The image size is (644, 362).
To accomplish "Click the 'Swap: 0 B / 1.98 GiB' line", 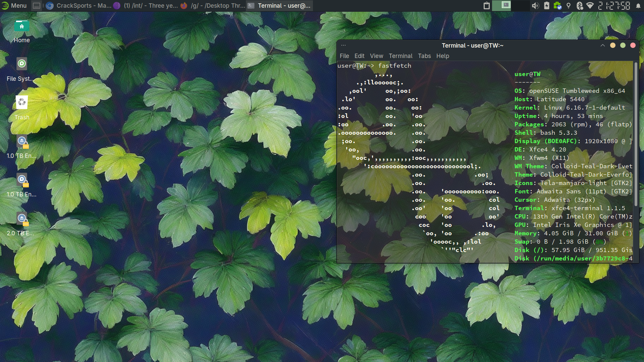I will (x=560, y=242).
